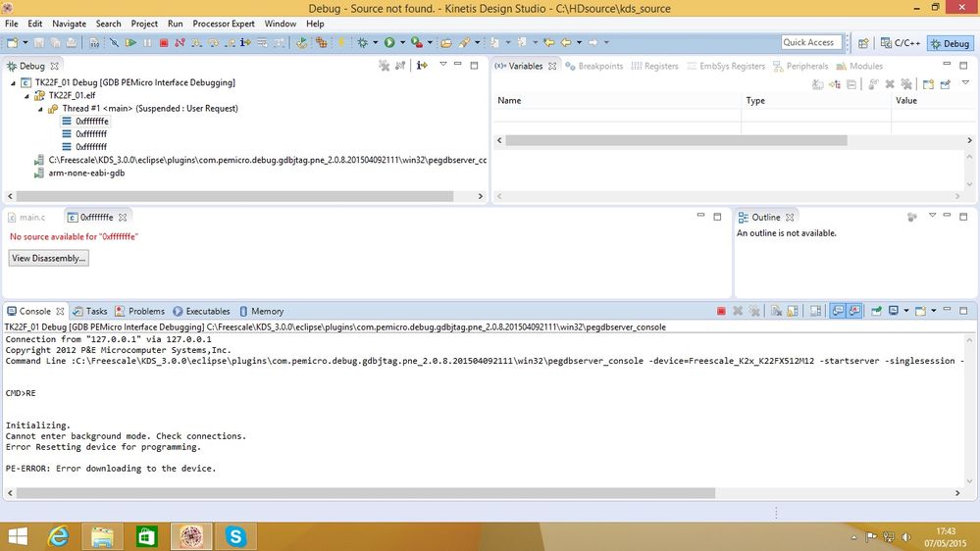Switch to the Executables tab

click(x=201, y=311)
